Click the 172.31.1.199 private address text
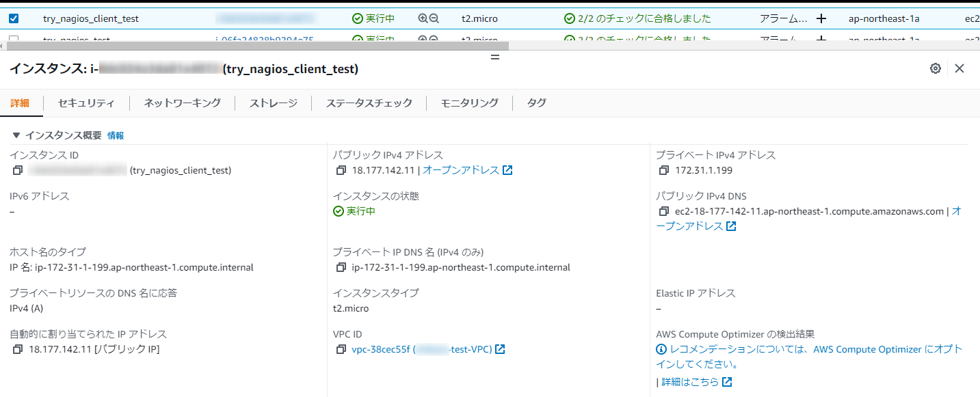980x397 pixels. pos(704,170)
